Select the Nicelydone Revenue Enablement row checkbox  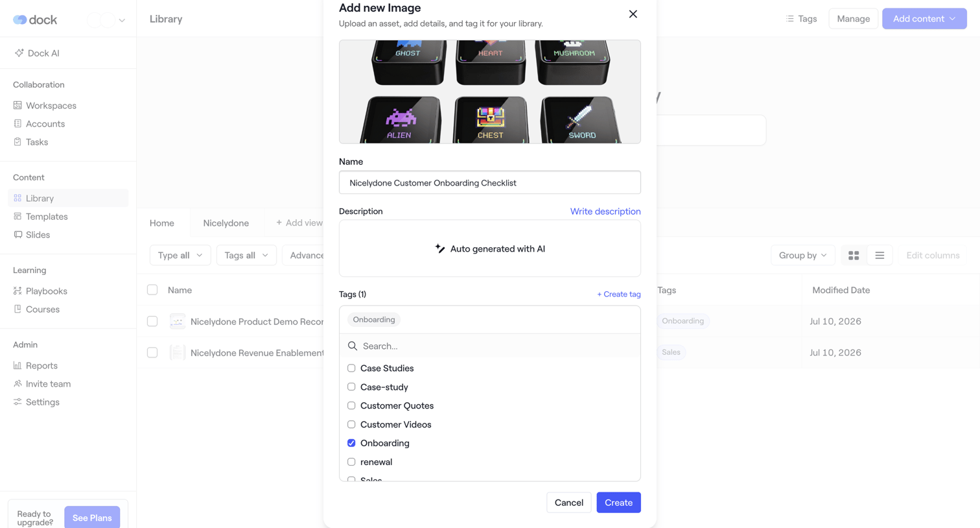152,352
